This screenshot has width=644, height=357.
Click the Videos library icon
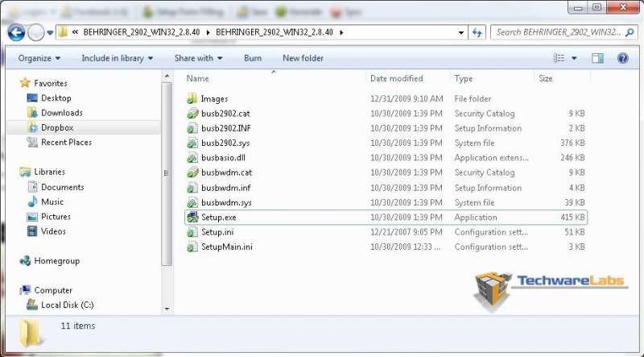pyautogui.click(x=32, y=231)
